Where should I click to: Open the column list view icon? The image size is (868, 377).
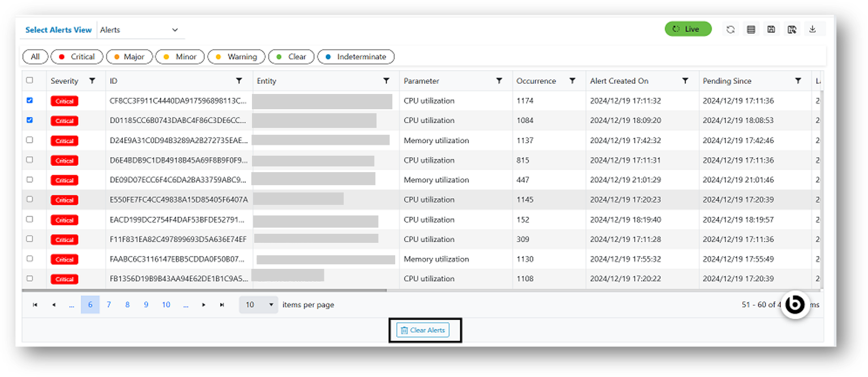click(x=751, y=29)
